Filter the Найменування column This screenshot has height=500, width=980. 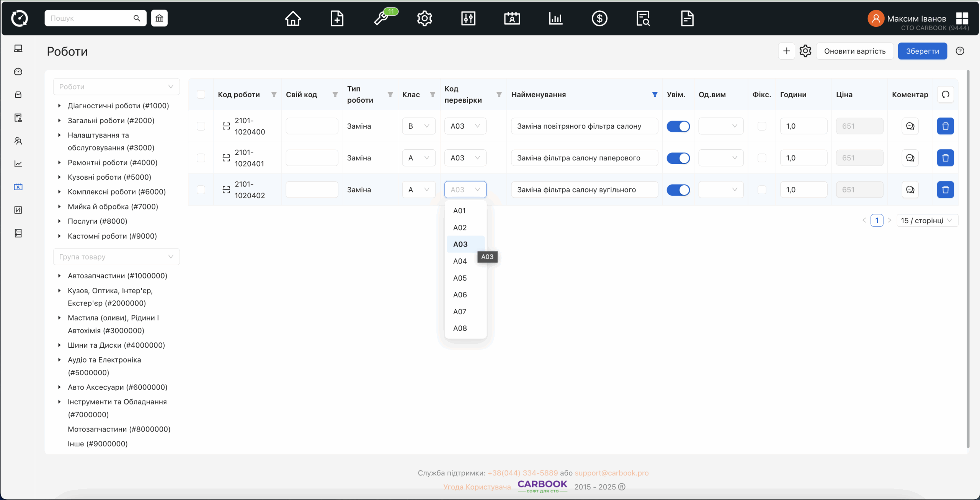655,94
